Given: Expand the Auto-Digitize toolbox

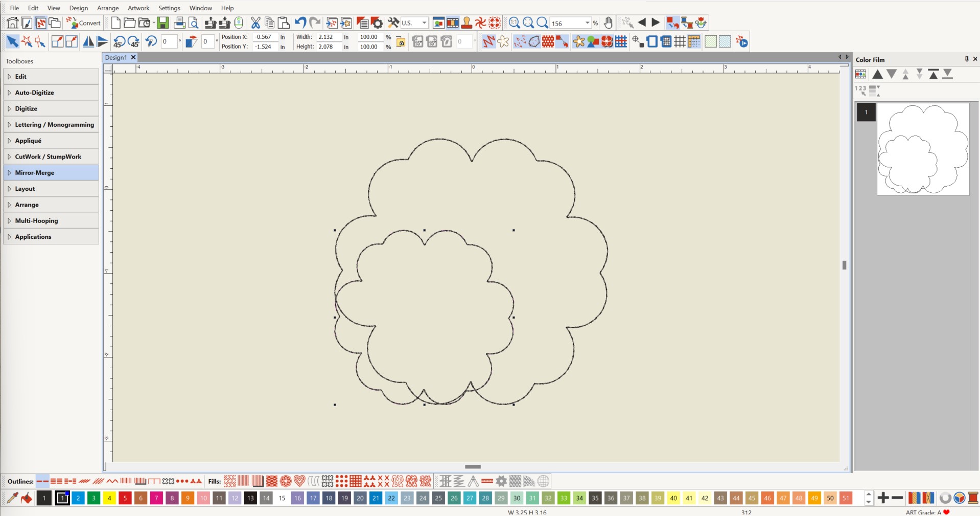Looking at the screenshot, I should pyautogui.click(x=51, y=93).
